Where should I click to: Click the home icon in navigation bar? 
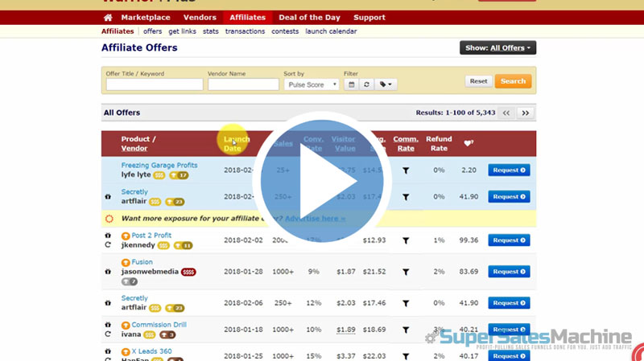click(x=108, y=18)
